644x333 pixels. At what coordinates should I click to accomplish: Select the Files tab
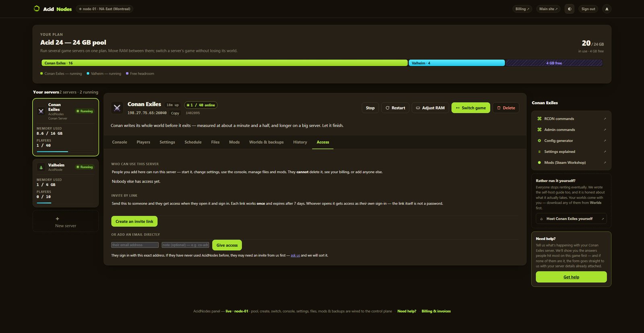point(215,142)
